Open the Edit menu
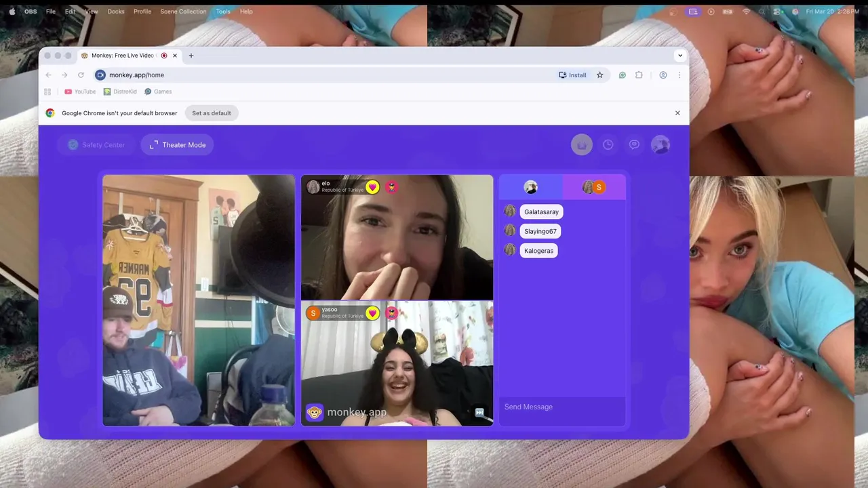The image size is (868, 488). [71, 12]
